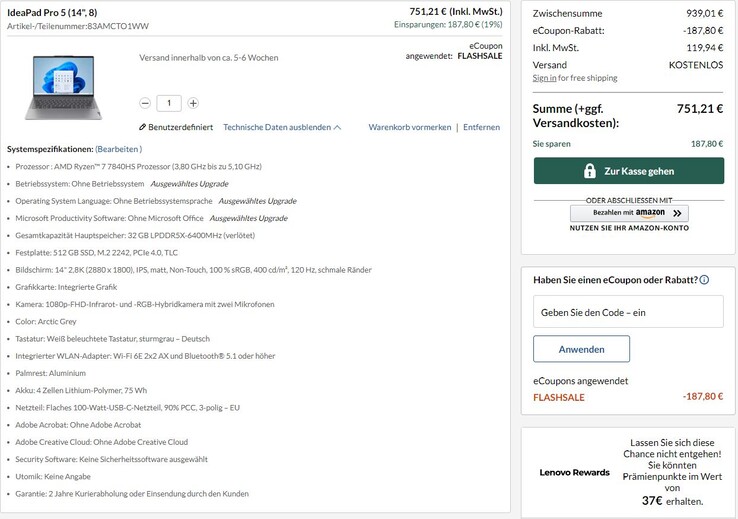The width and height of the screenshot is (738, 519).
Task: Click the quantity input field
Action: click(x=169, y=103)
